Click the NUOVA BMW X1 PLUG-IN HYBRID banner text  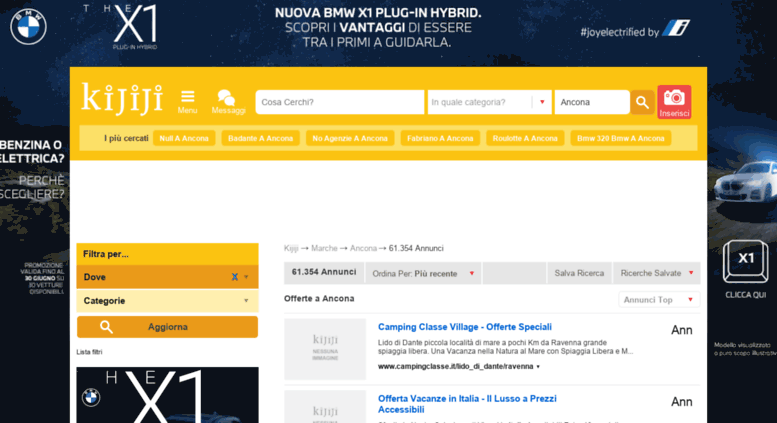coord(378,13)
